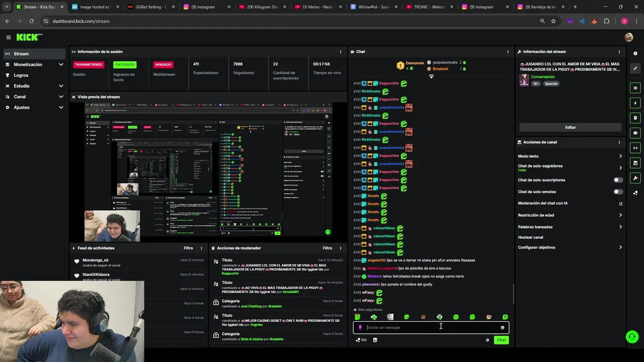
Task: Open options menu of Chat panel
Action: tap(508, 52)
